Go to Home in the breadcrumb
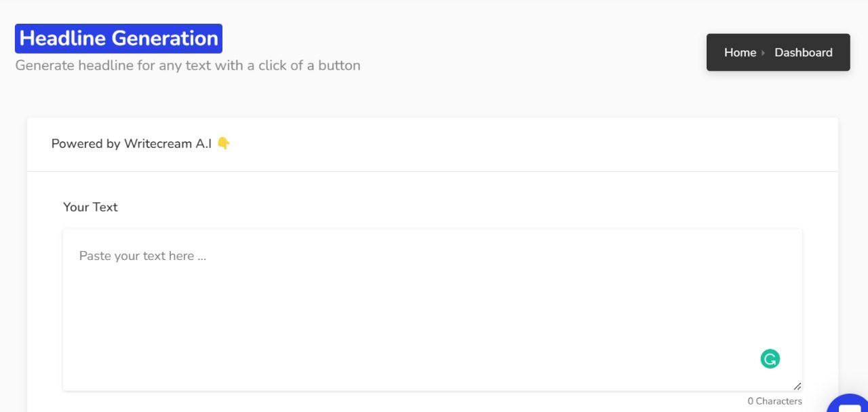 click(740, 52)
